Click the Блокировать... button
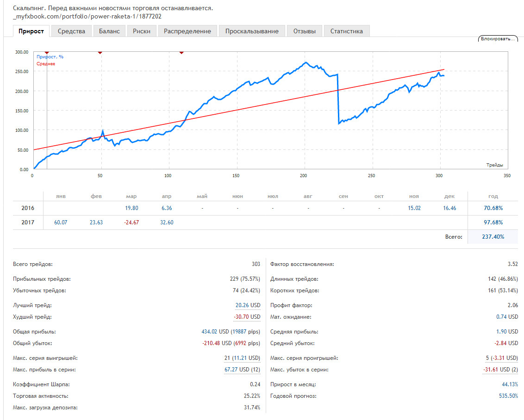This screenshot has width=524, height=420. pos(498,39)
